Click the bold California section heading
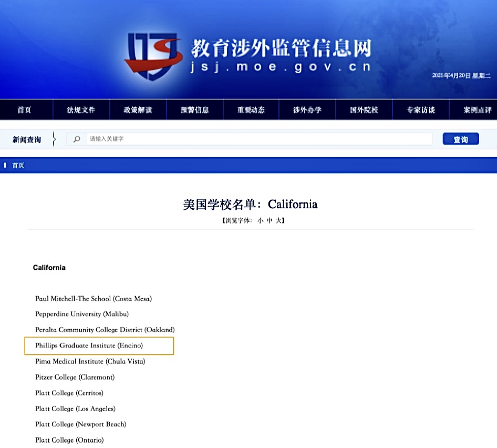 tap(49, 268)
